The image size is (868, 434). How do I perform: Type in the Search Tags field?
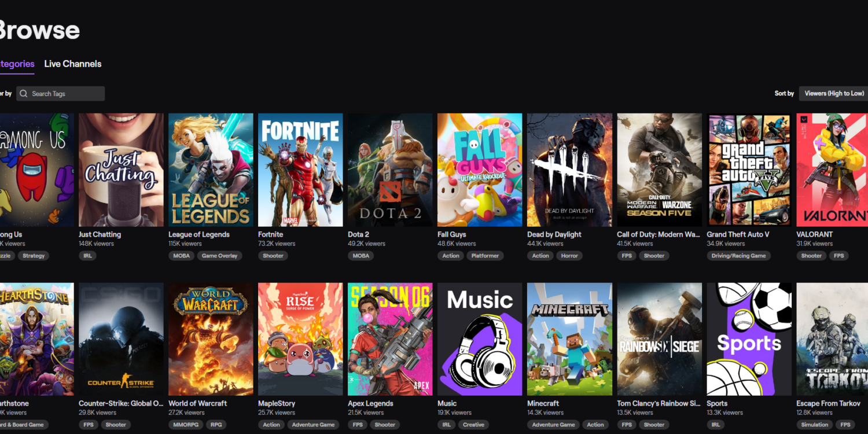pos(64,94)
